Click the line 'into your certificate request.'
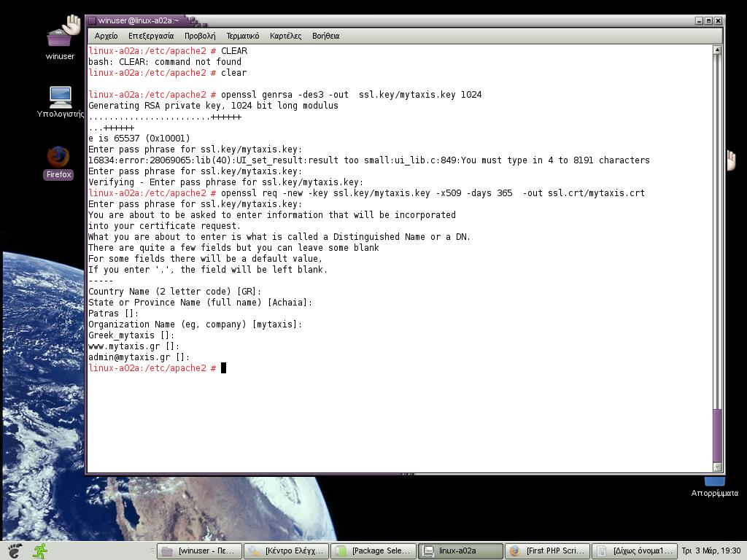The height and width of the screenshot is (560, 747). click(165, 226)
